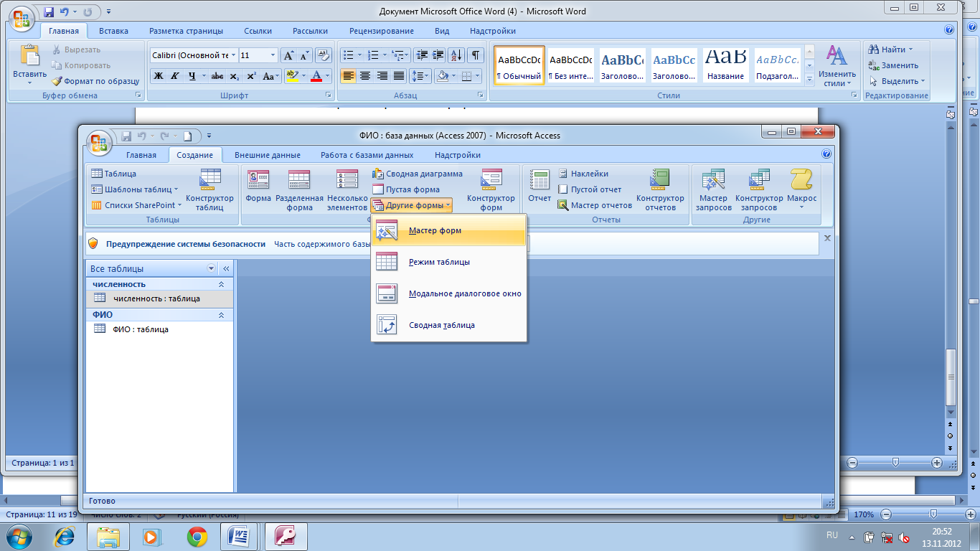Select ФИО : таблица in navigation pane

159,329
